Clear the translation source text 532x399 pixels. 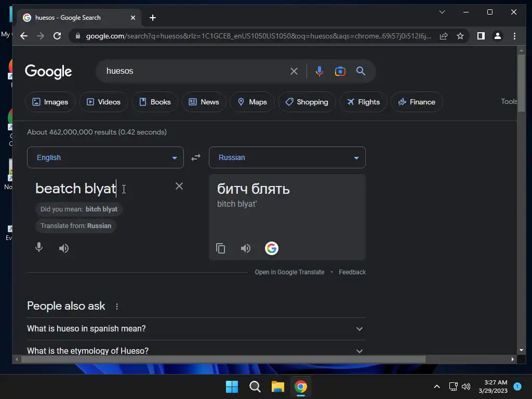(x=179, y=186)
